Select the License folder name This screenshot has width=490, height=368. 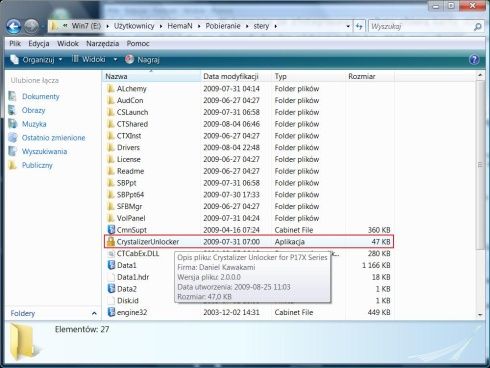(x=129, y=159)
